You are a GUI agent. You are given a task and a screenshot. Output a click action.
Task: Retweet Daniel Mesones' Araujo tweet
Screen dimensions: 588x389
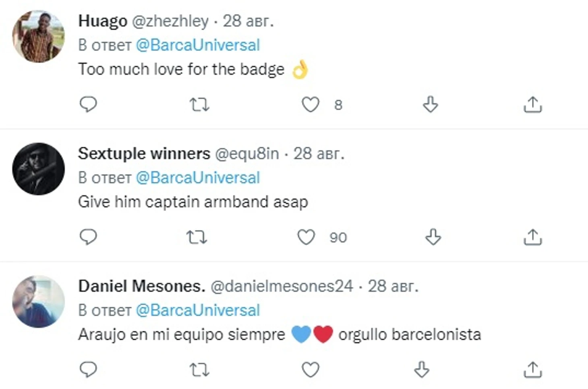click(x=199, y=370)
